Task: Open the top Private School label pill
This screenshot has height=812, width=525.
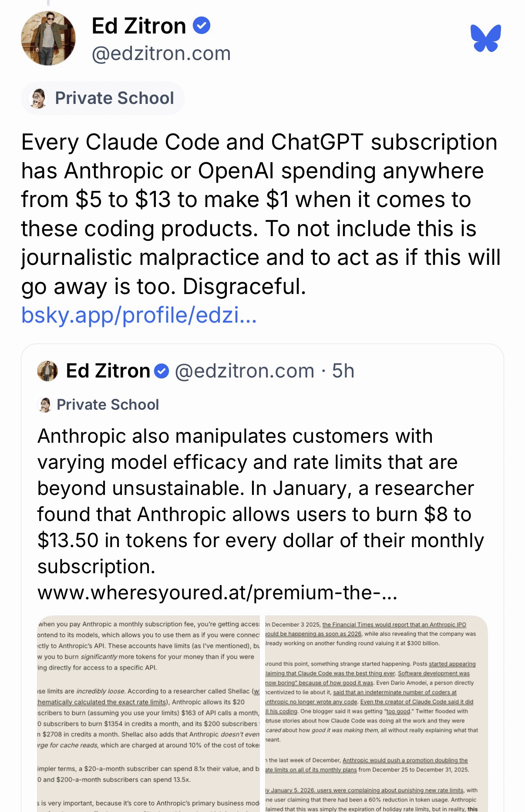Action: [x=103, y=98]
